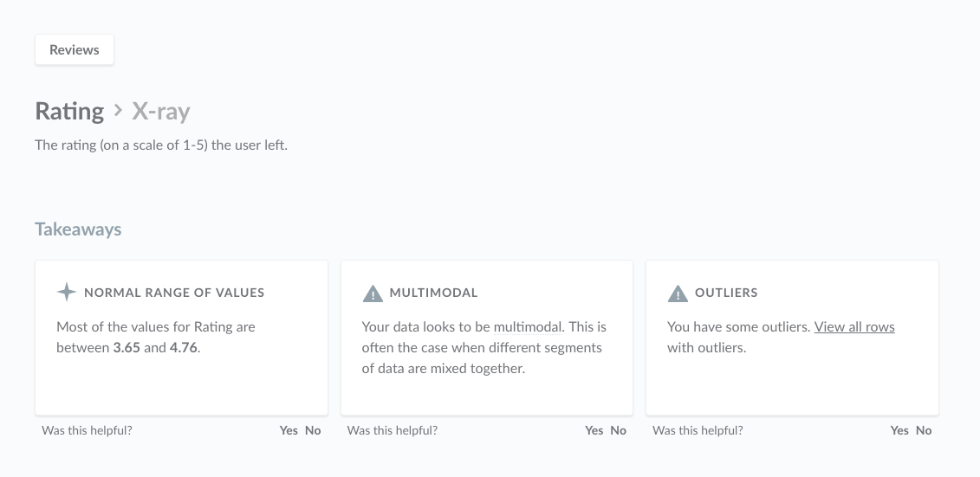Answer No under the Outliers card

924,430
